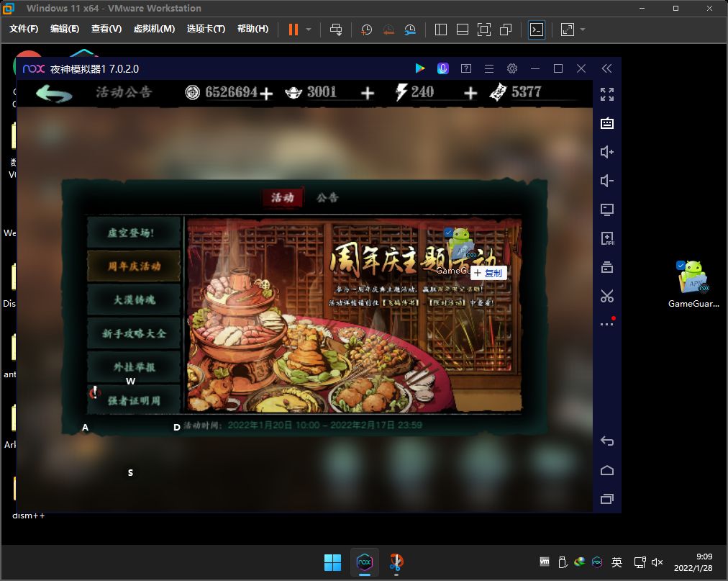The width and height of the screenshot is (728, 581).
Task: Open the Nox hamburger menu icon
Action: [x=489, y=69]
